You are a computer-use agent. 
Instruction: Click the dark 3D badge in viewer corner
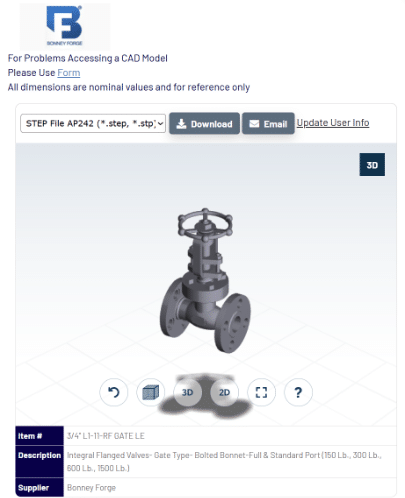[372, 165]
